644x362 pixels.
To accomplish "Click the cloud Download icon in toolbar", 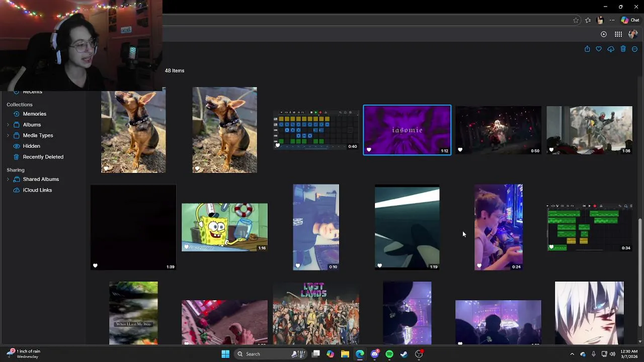I will [x=611, y=49].
